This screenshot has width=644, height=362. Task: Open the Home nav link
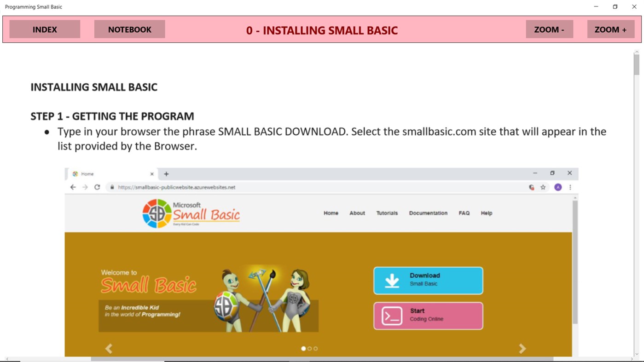331,213
